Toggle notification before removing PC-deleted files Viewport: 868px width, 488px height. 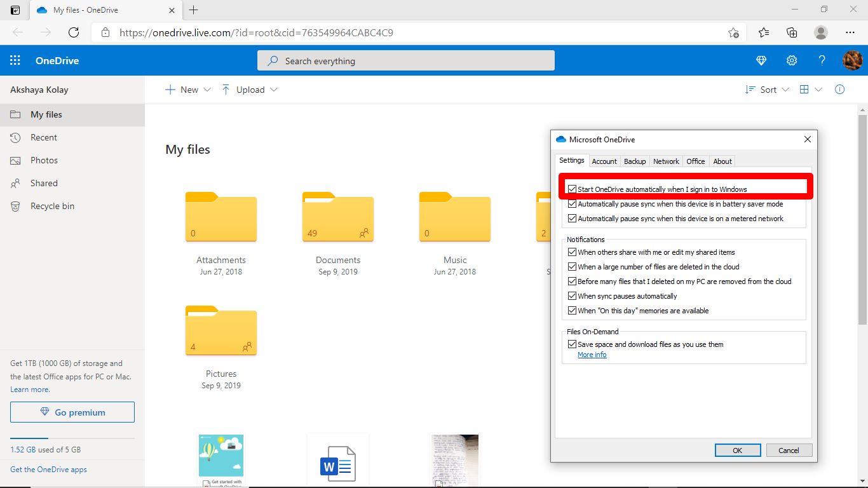573,281
